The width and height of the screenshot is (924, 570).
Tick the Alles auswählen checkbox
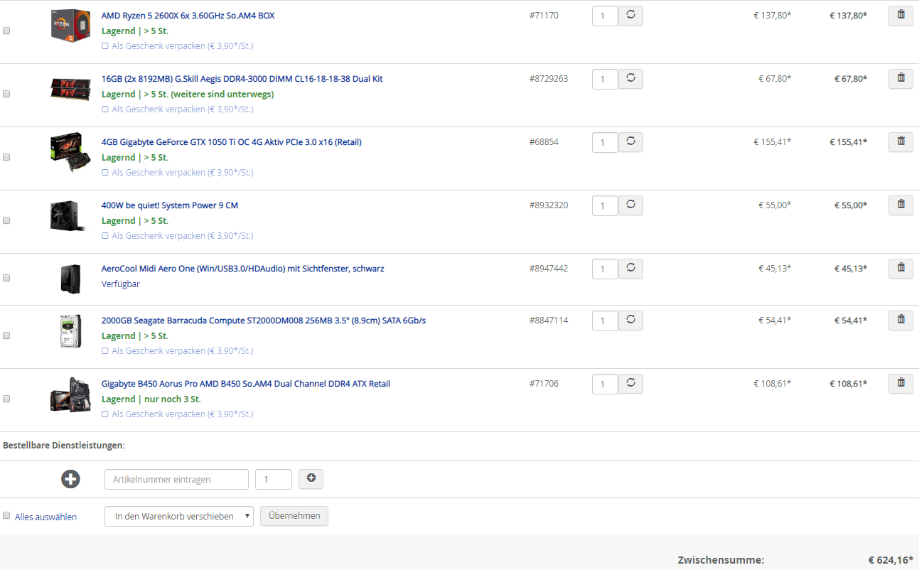(x=7, y=516)
